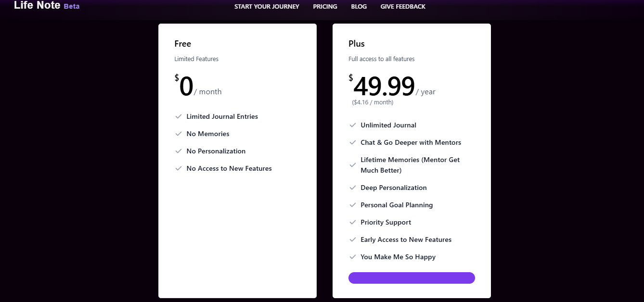Click checkmark icon beside Unlimited Journal
This screenshot has height=302, width=644.
click(353, 125)
